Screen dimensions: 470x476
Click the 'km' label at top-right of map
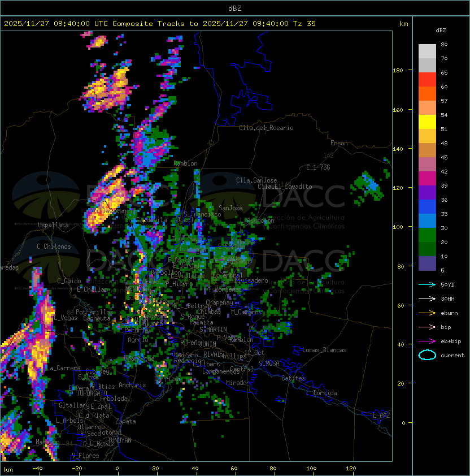coord(403,24)
